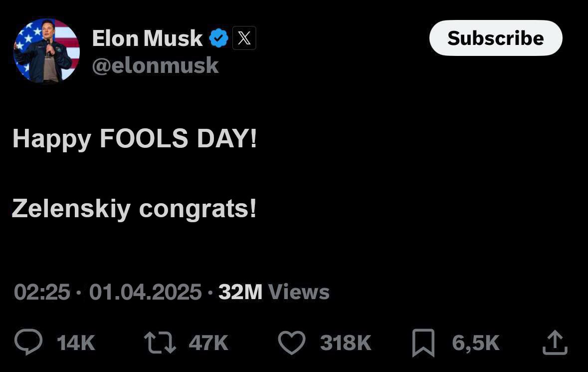Like the tweet with the heart icon
This screenshot has width=588, height=372.
click(x=291, y=343)
